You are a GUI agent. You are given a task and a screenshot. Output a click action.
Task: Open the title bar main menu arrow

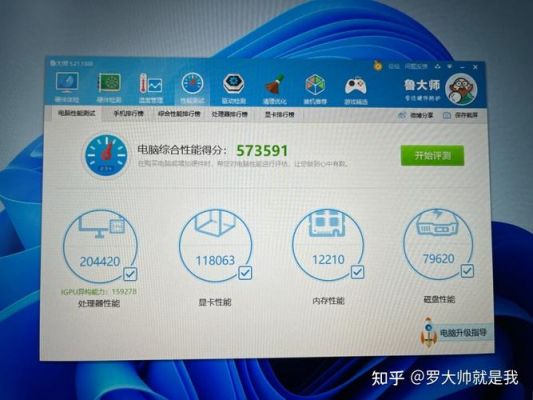(x=449, y=67)
